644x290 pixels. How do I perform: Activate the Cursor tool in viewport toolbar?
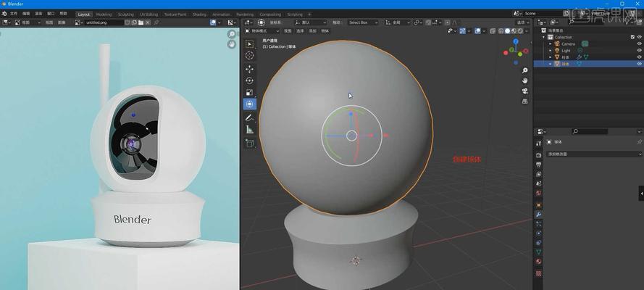[249, 55]
